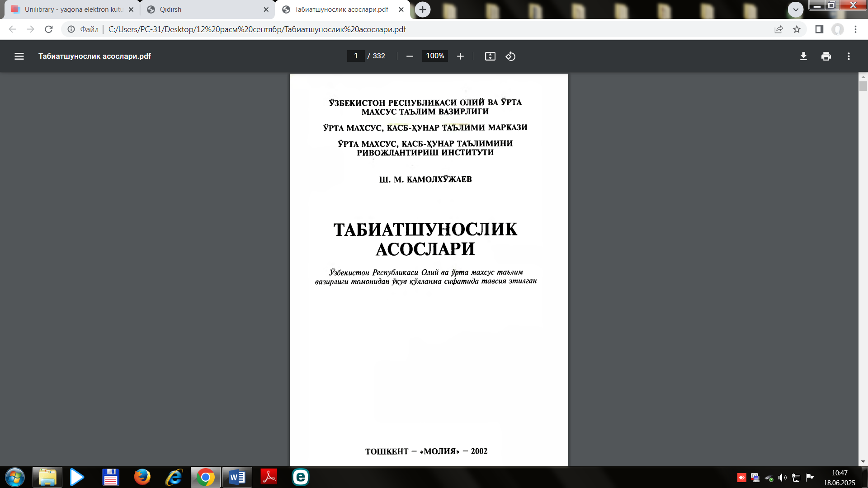Download the PDF document
Image resolution: width=868 pixels, height=488 pixels.
coord(803,56)
